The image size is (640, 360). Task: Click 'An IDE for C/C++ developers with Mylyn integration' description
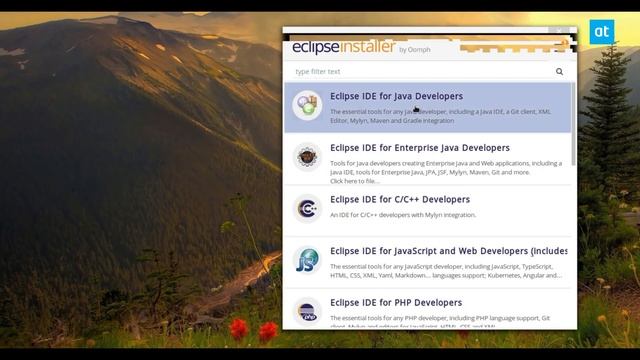tap(403, 215)
